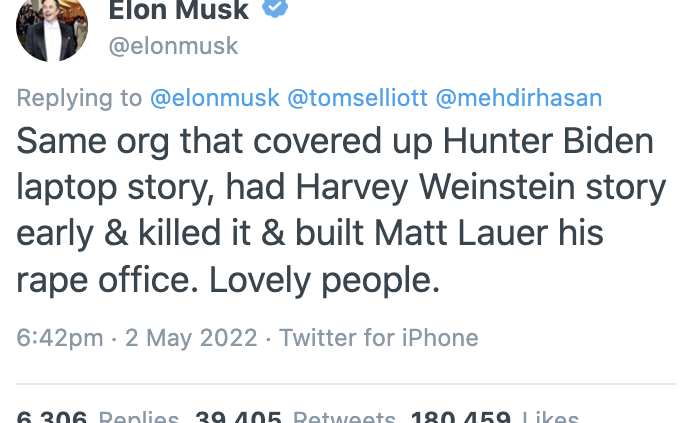Visit the @mehdirhasan mention link
Screen dimensions: 692x423
point(518,98)
